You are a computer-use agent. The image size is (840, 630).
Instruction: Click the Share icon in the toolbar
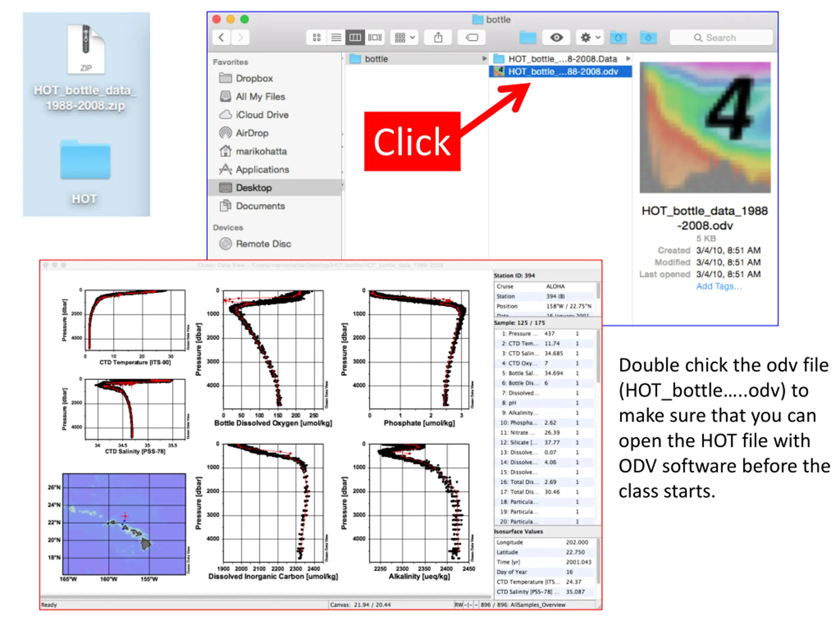click(x=438, y=38)
